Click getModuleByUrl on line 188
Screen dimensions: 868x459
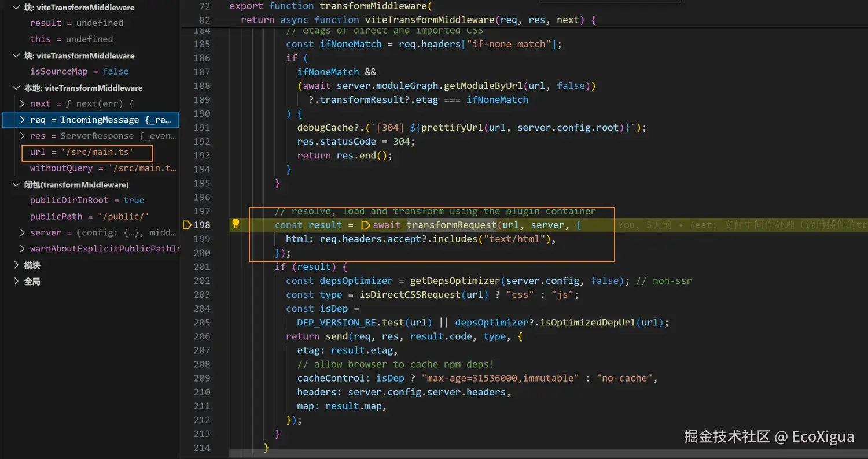coord(483,86)
